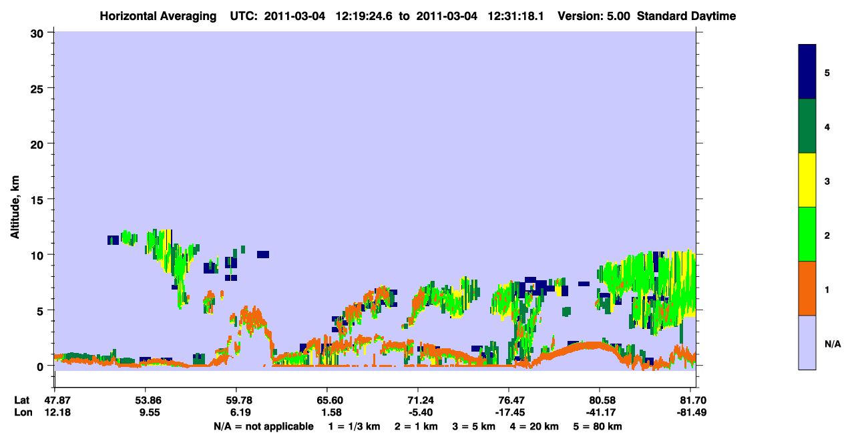The image size is (868, 445).
Task: Click latitude value 81.70
Action: click(694, 400)
